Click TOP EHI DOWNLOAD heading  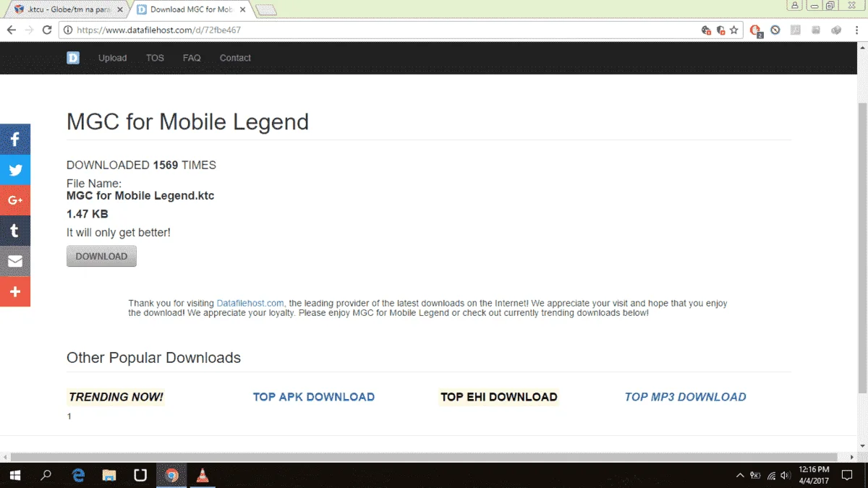point(498,397)
